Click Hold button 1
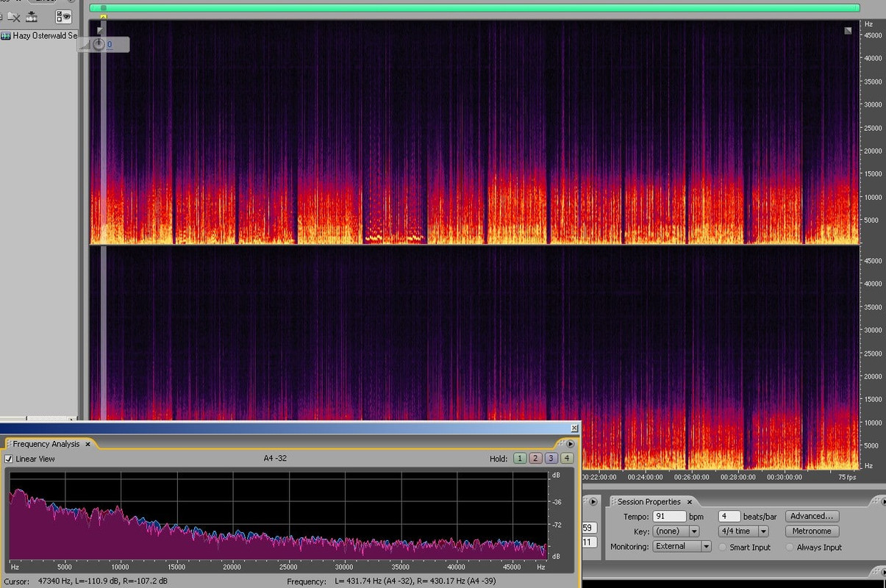 [x=519, y=458]
